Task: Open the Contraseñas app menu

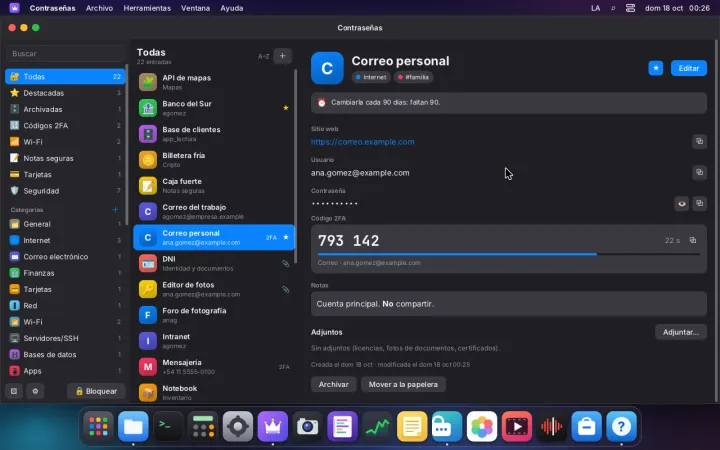Action: (52, 8)
